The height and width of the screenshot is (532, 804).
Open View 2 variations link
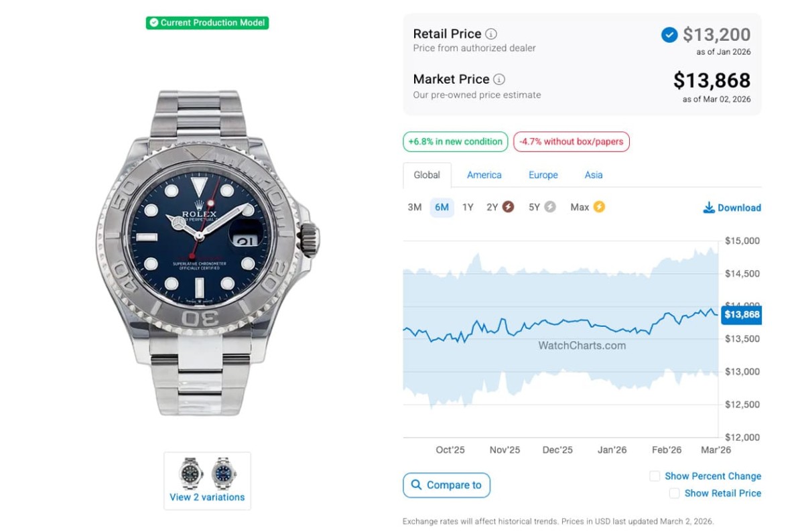point(207,497)
